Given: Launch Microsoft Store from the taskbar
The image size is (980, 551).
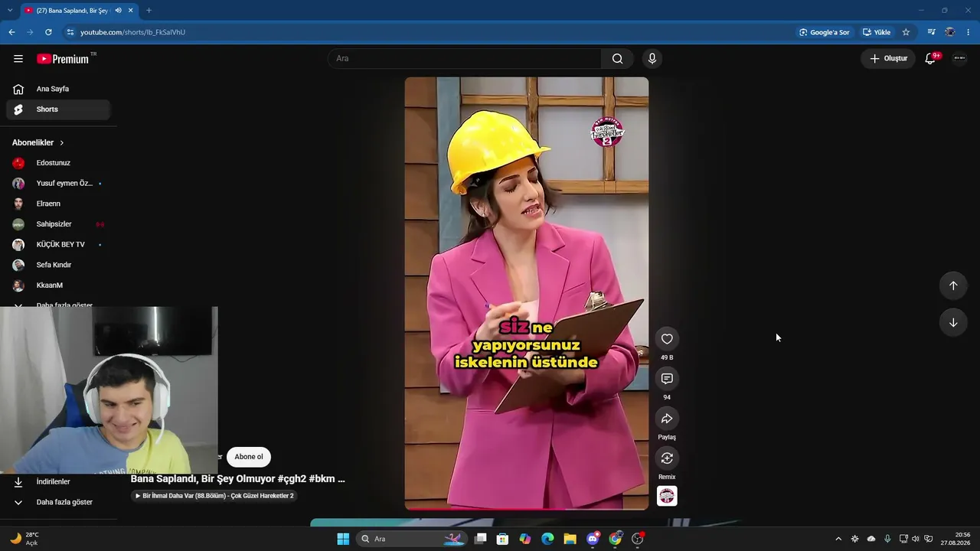Looking at the screenshot, I should point(502,539).
